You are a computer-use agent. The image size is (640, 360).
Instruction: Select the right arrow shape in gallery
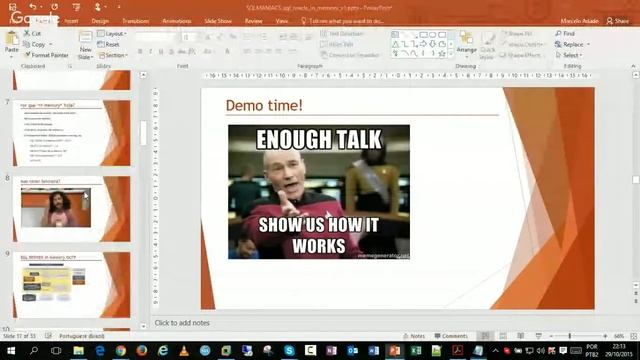[423, 44]
